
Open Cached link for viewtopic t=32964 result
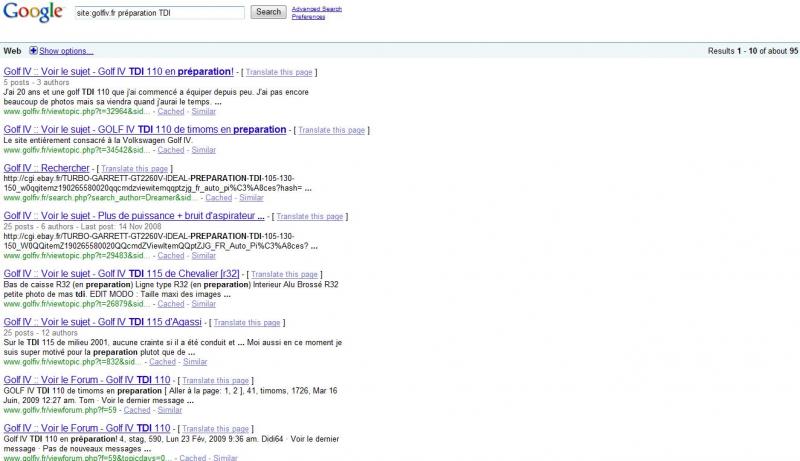pos(171,111)
